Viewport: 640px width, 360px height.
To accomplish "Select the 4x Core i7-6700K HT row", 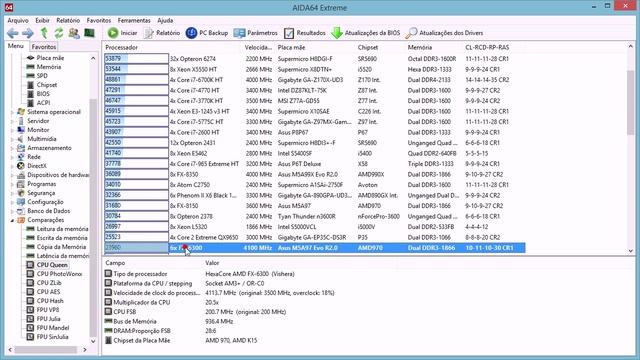I will tap(314, 80).
